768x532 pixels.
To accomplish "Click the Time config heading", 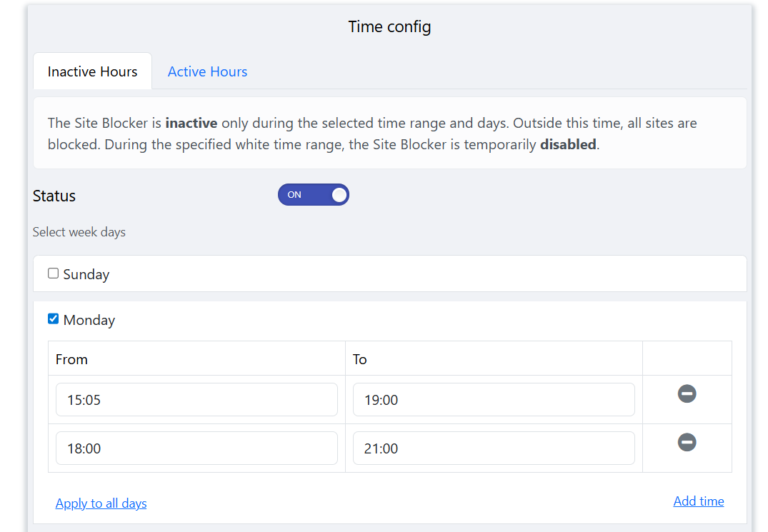I will [x=389, y=27].
